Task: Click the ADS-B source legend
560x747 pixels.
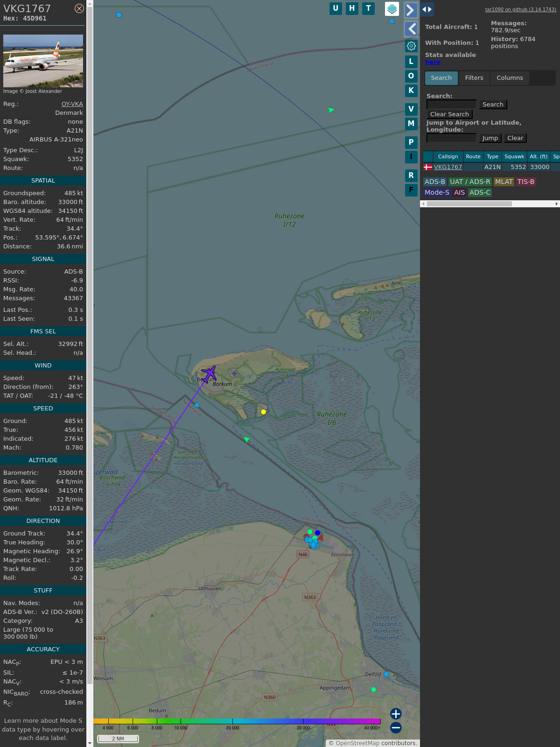Action: coord(435,182)
